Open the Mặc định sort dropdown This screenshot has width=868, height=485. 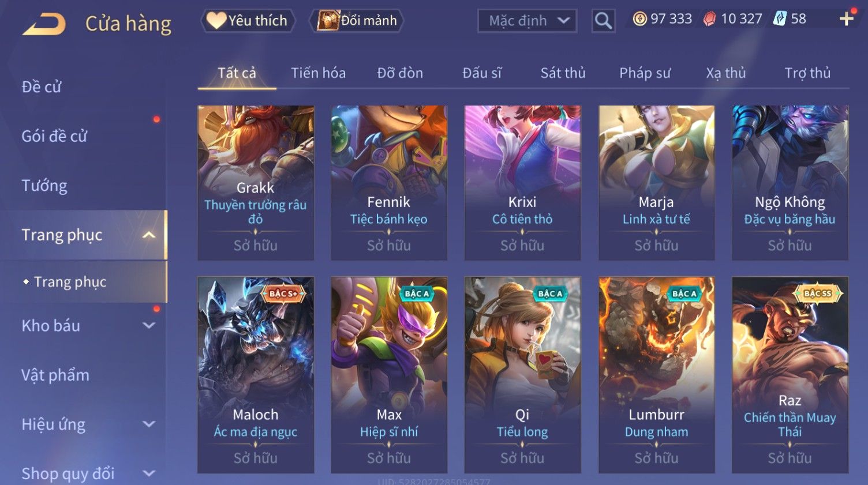(527, 21)
